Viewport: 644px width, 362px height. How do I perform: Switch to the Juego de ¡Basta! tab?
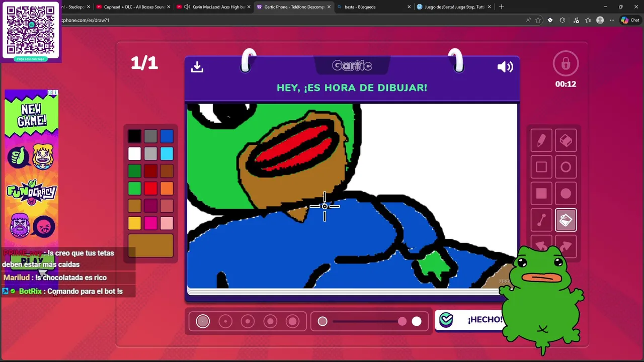click(x=454, y=7)
